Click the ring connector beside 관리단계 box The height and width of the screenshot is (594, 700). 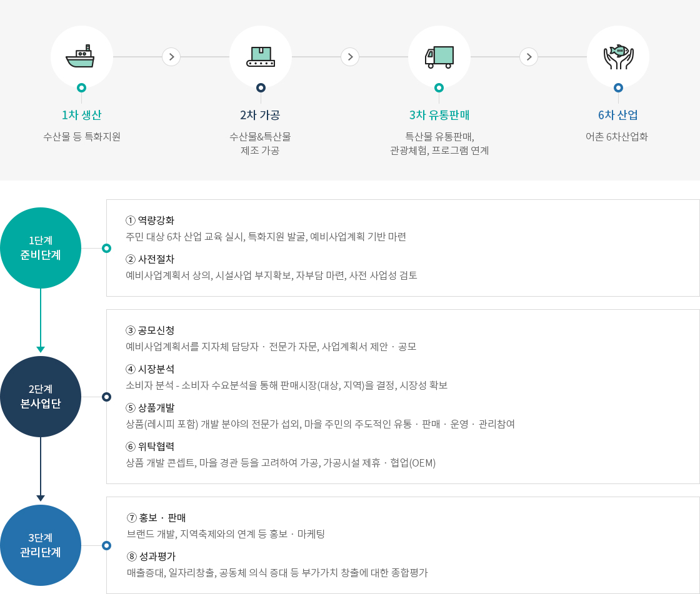coord(106,545)
